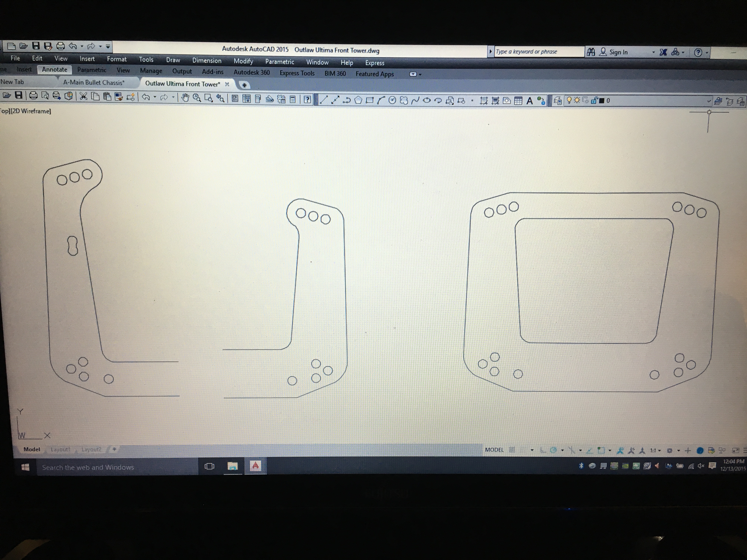
Task: Select the Polygon draw tool
Action: [358, 100]
